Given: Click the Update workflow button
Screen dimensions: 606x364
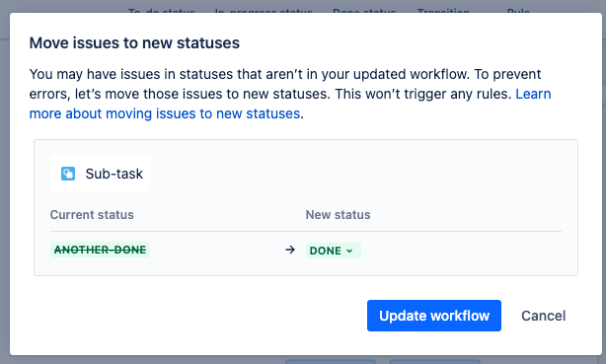Looking at the screenshot, I should tap(434, 316).
